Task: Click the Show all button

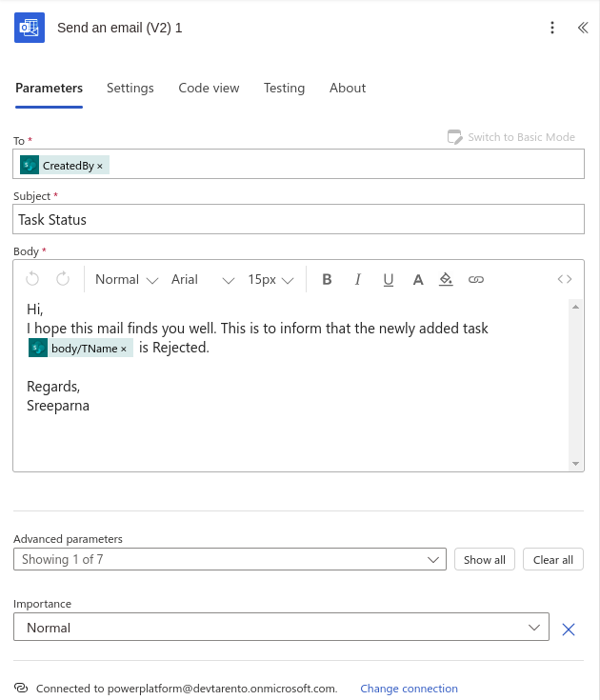Action: click(x=485, y=559)
